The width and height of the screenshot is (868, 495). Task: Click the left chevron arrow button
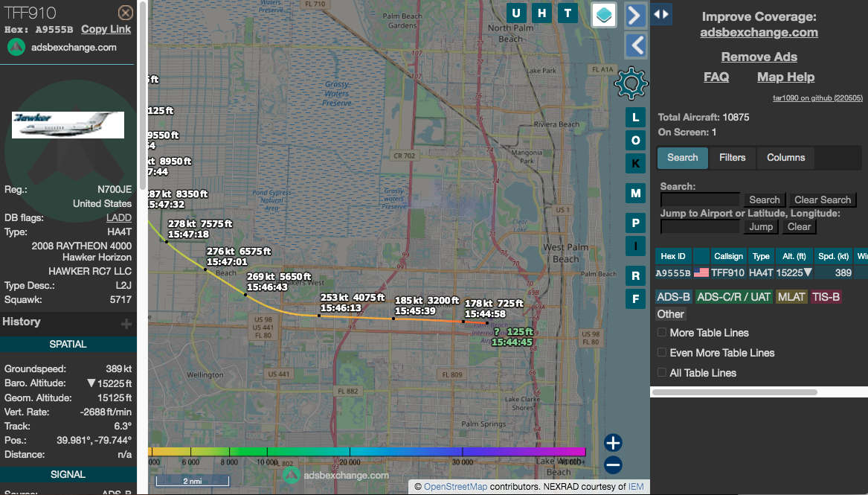(x=636, y=45)
